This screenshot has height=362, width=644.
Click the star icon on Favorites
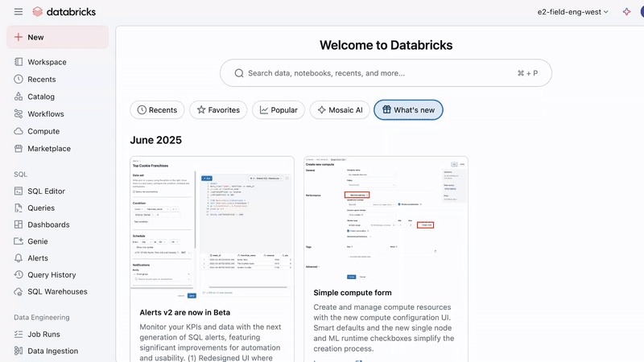point(200,109)
